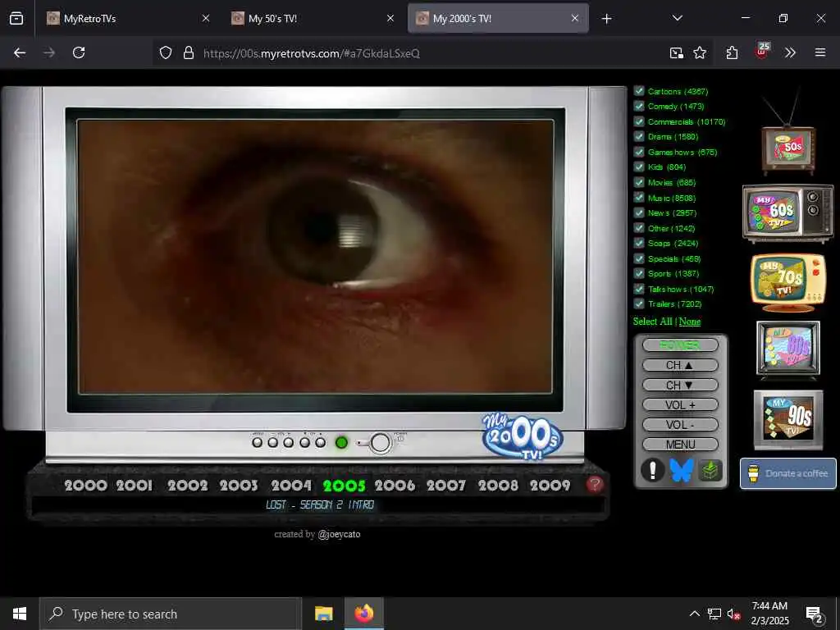
Task: Select year 2000 on the TV
Action: point(85,486)
